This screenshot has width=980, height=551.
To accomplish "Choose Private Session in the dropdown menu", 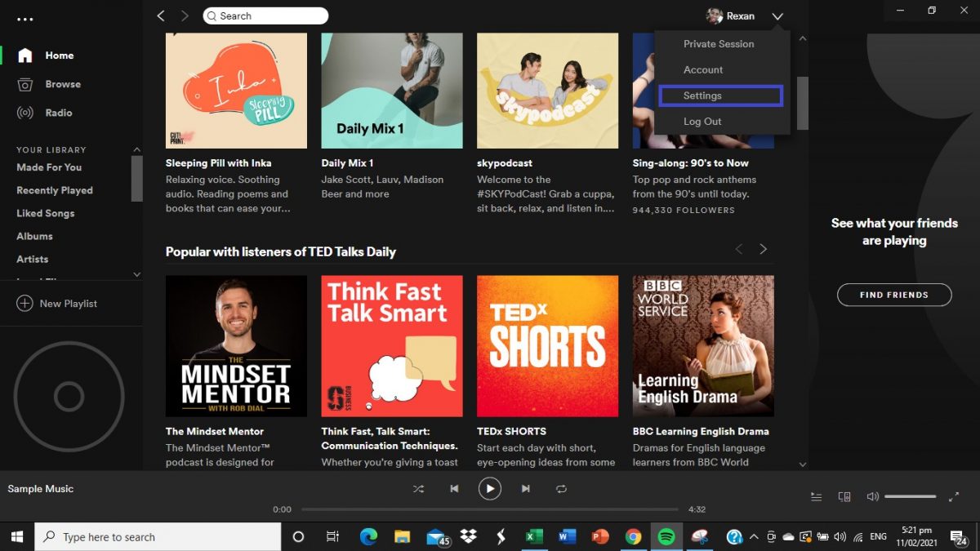I will click(719, 44).
